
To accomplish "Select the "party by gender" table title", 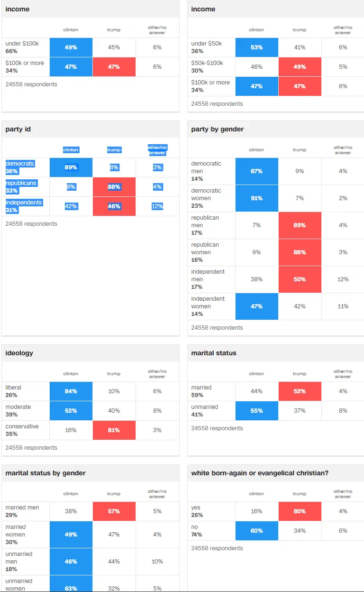I will click(217, 129).
